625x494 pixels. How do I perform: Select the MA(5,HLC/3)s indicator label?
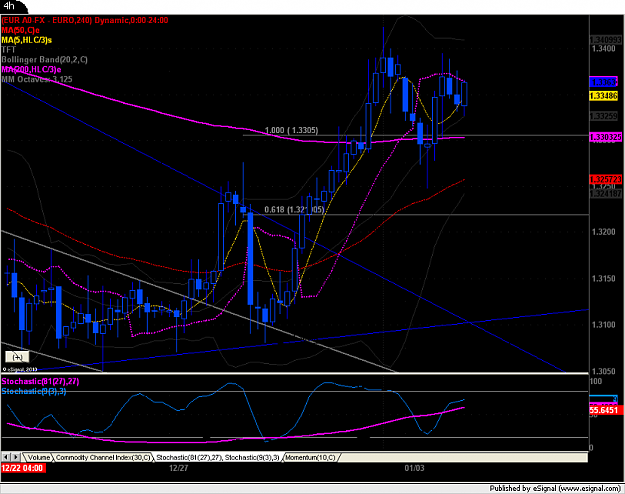(26, 40)
